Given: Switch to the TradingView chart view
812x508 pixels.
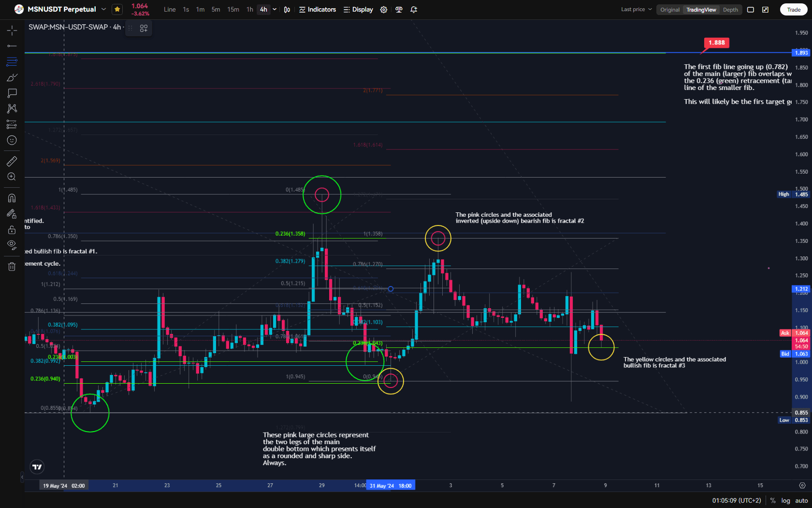Looking at the screenshot, I should 701,10.
